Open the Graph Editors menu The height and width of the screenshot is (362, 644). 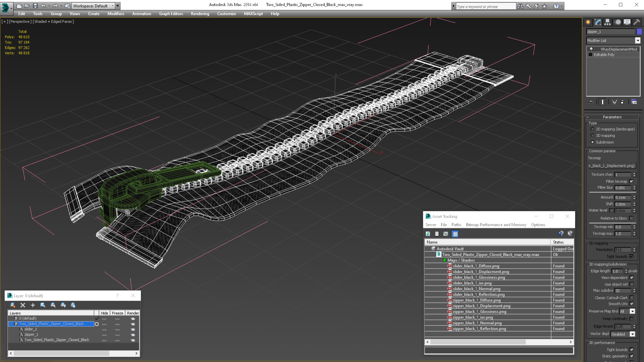(171, 14)
